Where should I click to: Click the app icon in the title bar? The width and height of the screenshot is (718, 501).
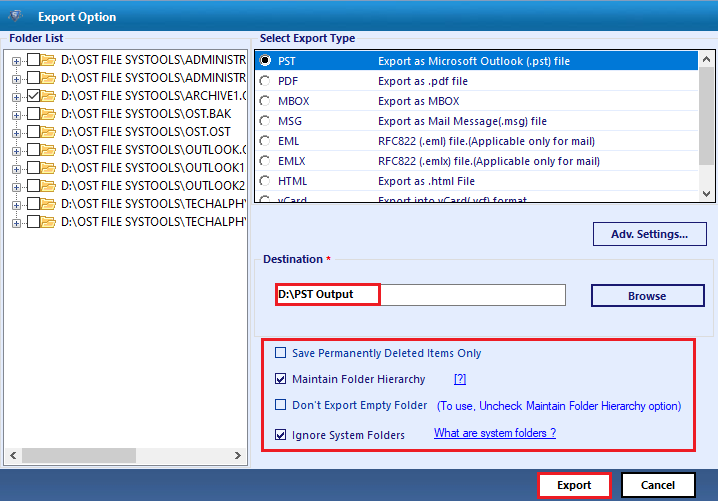(15, 16)
